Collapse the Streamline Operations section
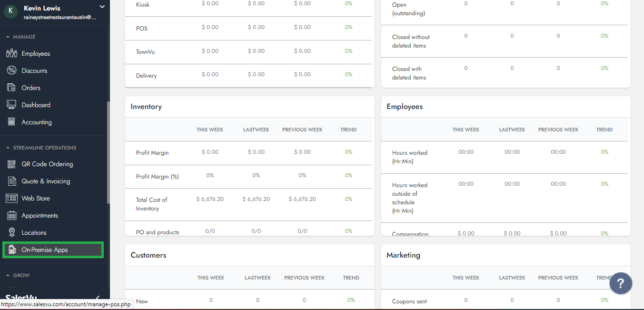This screenshot has height=310, width=644. coord(8,148)
